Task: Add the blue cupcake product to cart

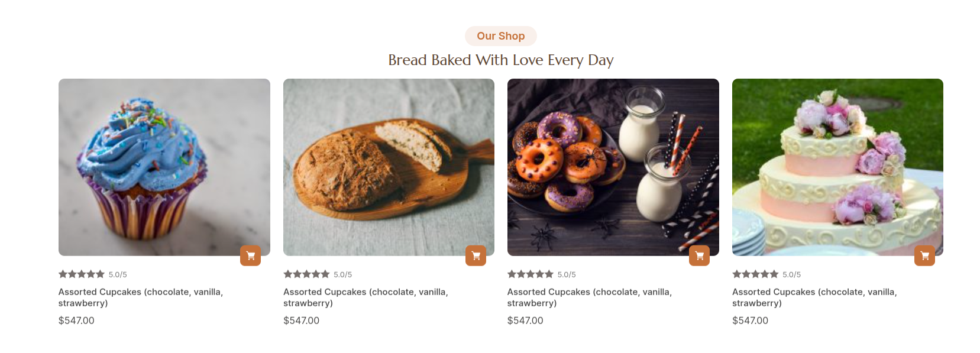Action: (x=250, y=256)
